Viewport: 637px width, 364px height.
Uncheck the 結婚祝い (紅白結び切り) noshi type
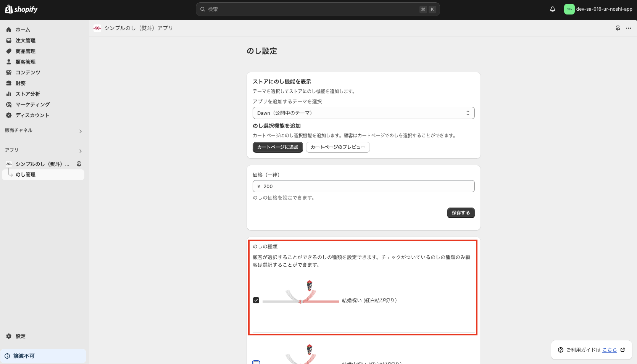tap(256, 300)
